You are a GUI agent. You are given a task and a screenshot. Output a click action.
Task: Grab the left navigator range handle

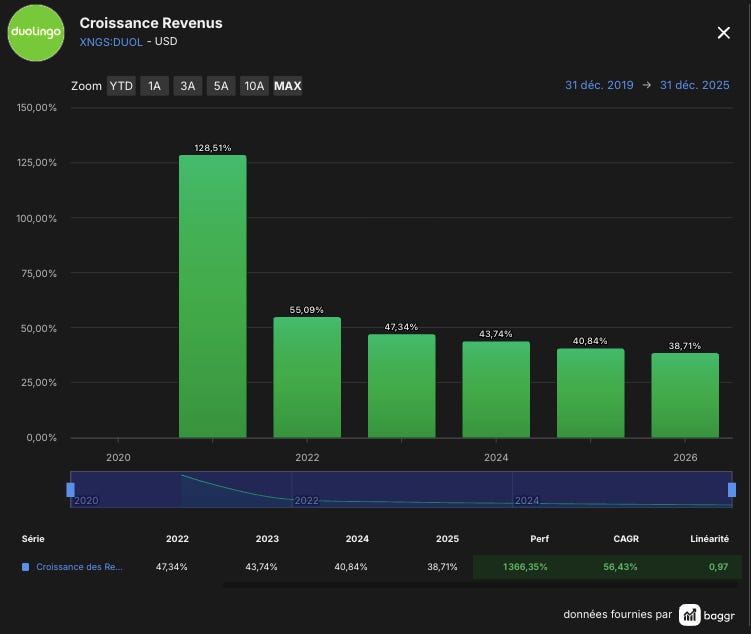point(70,490)
